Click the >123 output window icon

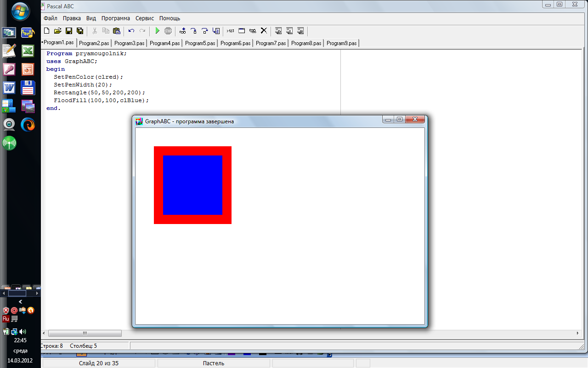[231, 31]
